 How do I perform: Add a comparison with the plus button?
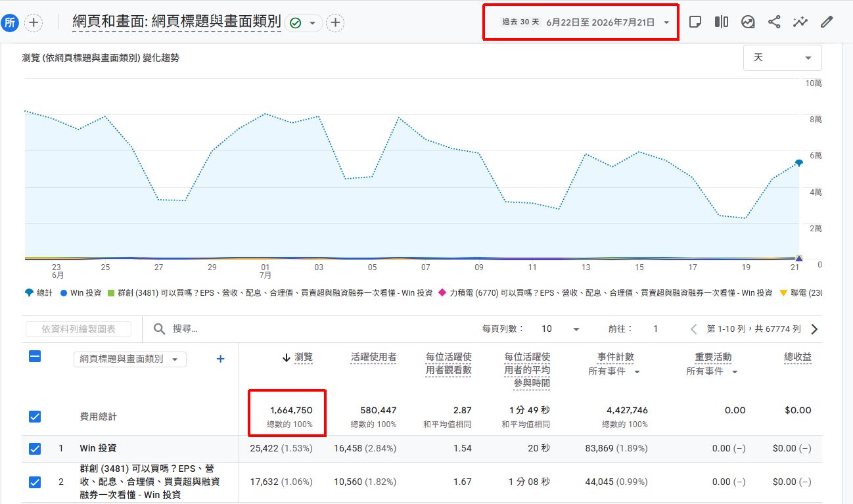pos(34,22)
